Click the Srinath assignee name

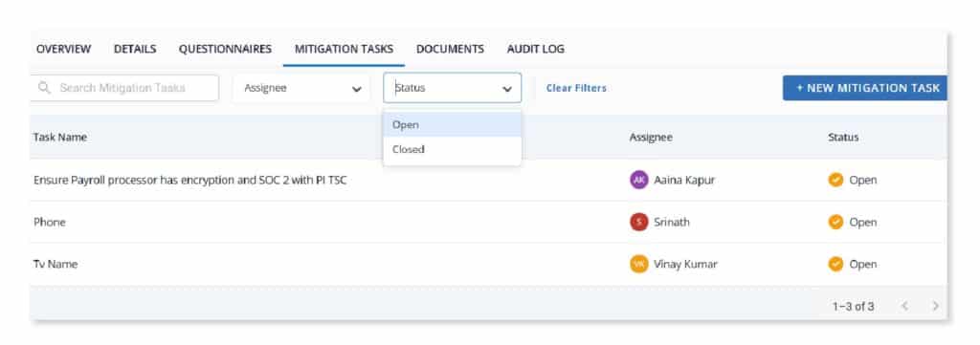pos(672,222)
